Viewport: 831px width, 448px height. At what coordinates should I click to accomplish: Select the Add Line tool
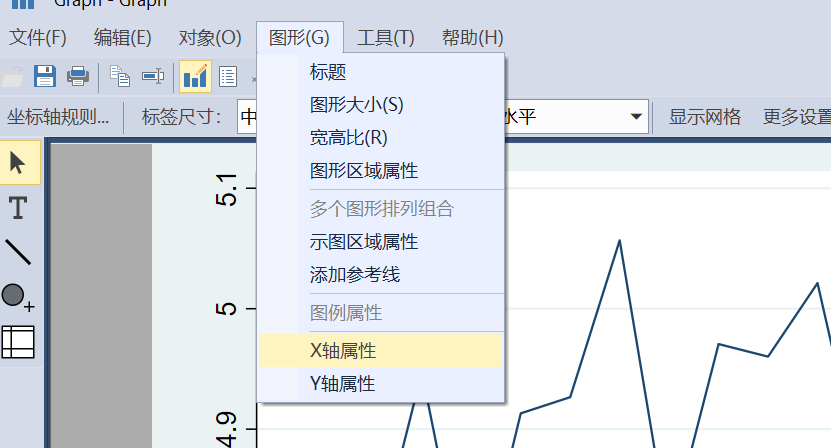(x=18, y=252)
